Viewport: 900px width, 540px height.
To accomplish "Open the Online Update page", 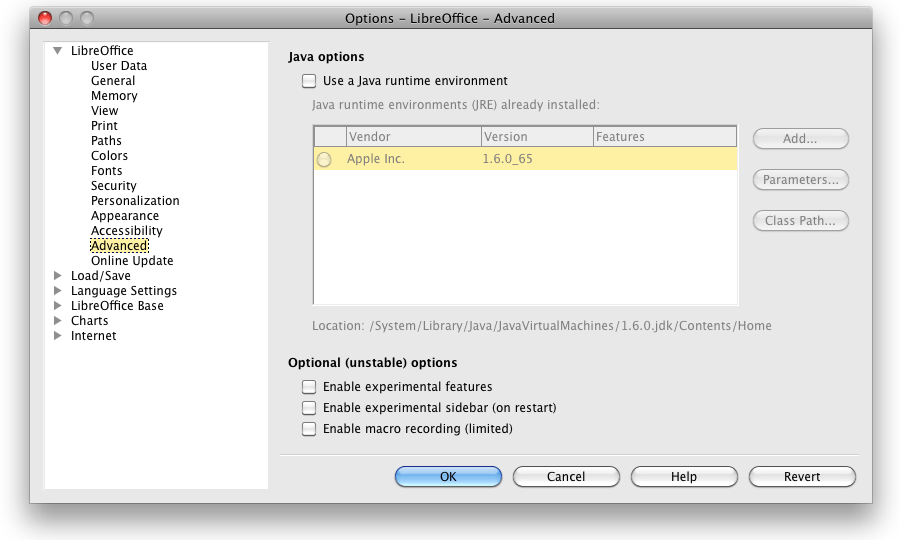I will coord(132,261).
